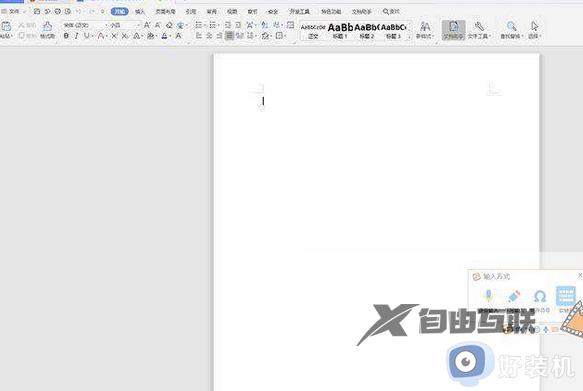Click the sort icon in paragraph group

(264, 25)
